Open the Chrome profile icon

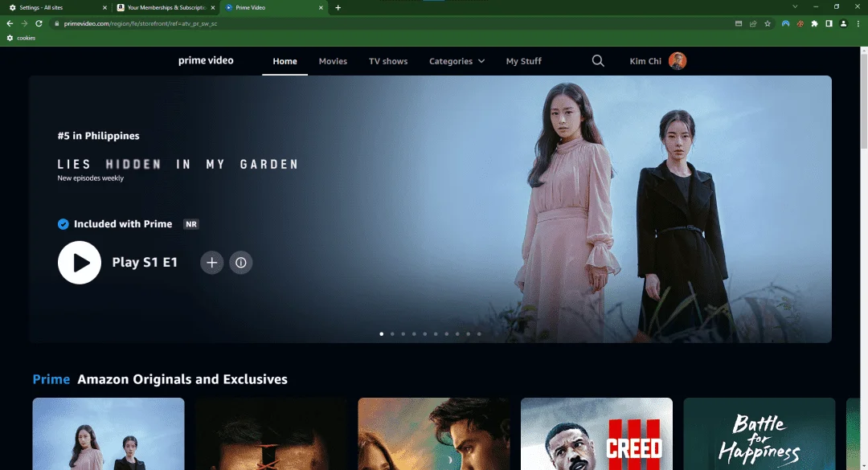tap(844, 24)
